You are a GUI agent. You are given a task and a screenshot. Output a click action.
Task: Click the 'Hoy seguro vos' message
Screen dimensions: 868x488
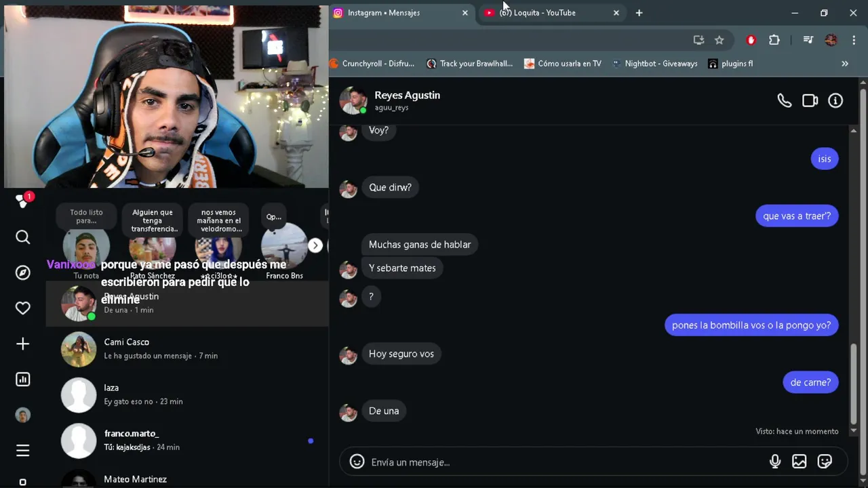(401, 354)
